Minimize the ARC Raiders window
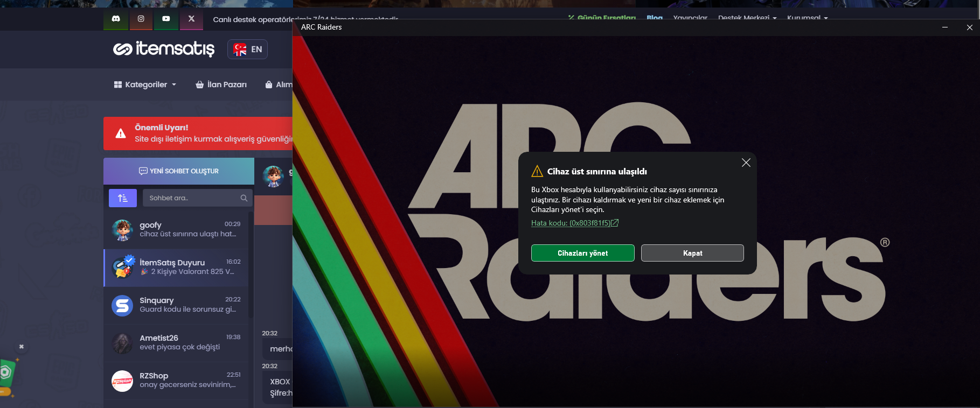Screen dimensions: 980x408 945,27
